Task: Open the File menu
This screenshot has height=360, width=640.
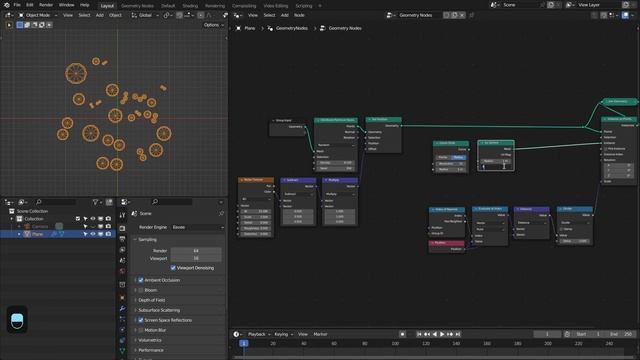Action: tap(17, 5)
